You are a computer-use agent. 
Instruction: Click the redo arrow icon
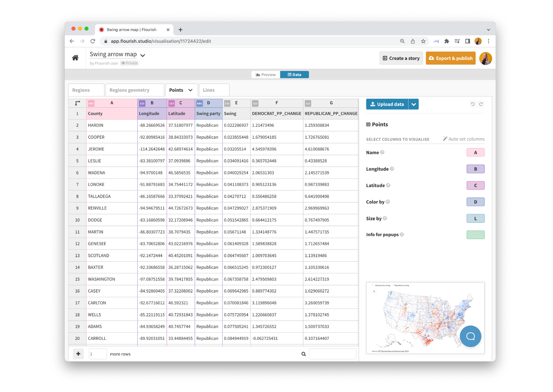click(x=481, y=104)
